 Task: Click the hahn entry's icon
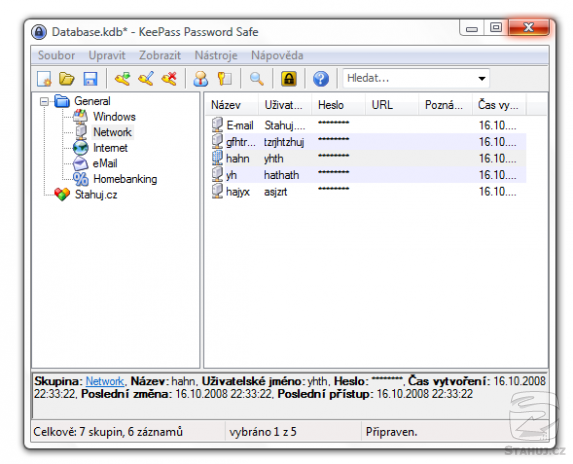tap(217, 158)
